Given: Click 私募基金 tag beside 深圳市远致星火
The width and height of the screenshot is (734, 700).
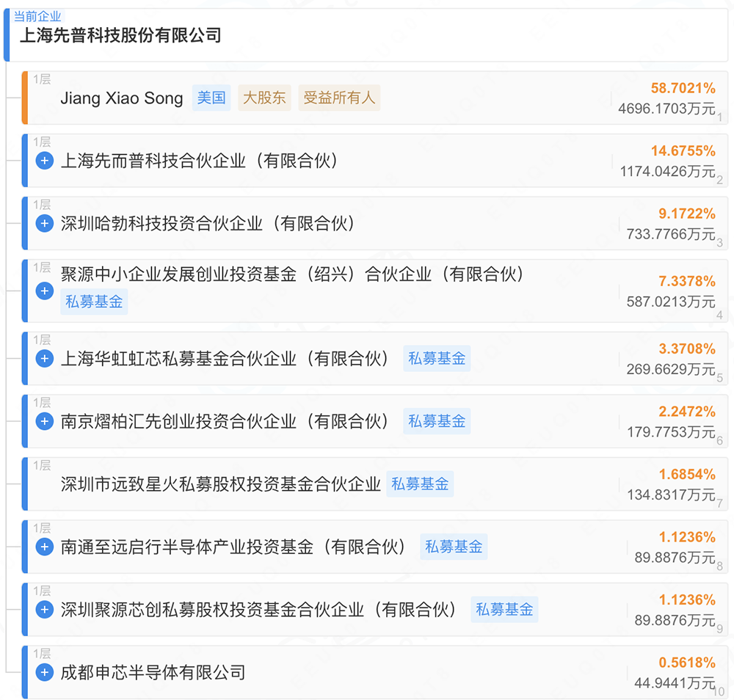Looking at the screenshot, I should [x=420, y=484].
